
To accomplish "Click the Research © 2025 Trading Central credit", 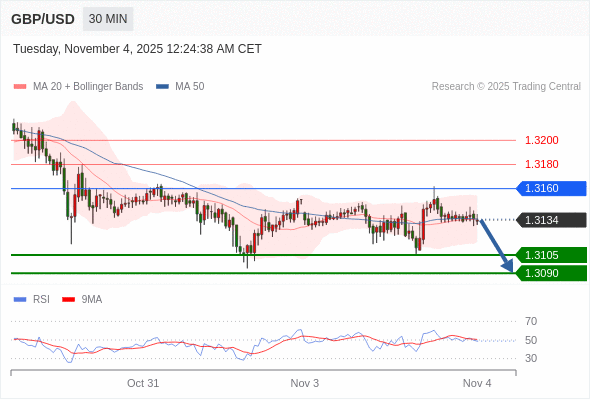I will (506, 87).
